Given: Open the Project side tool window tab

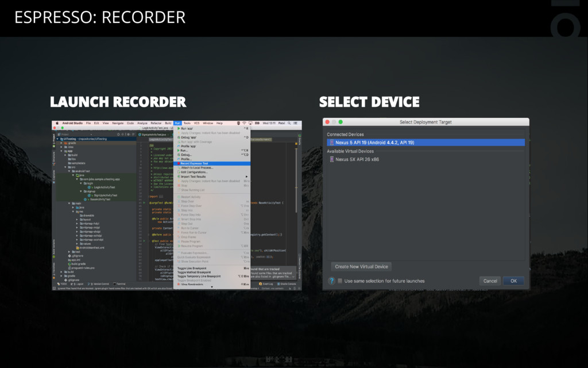Looking at the screenshot, I should (x=53, y=139).
